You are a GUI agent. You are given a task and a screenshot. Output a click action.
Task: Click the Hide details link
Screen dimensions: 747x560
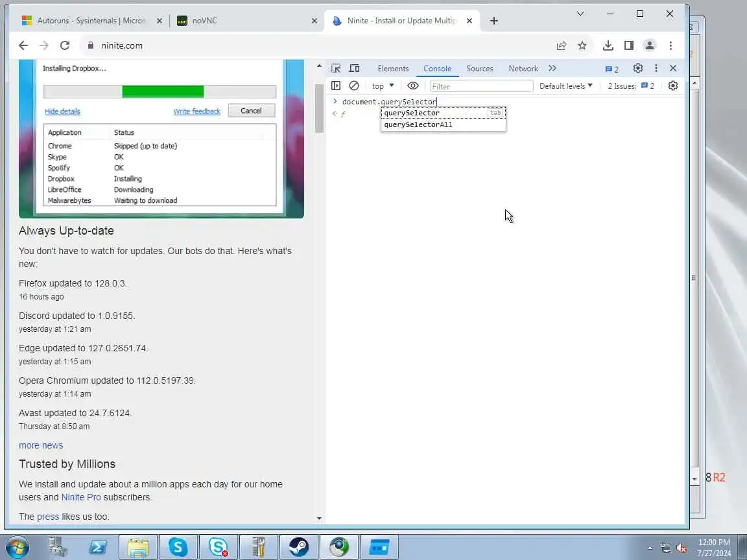point(62,111)
